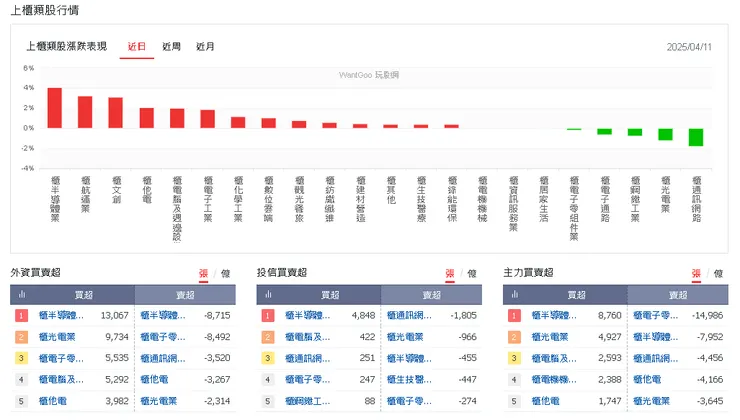
Task: Open 櫃通訊網 link with 251 in 投信 買超
Action: [308, 358]
